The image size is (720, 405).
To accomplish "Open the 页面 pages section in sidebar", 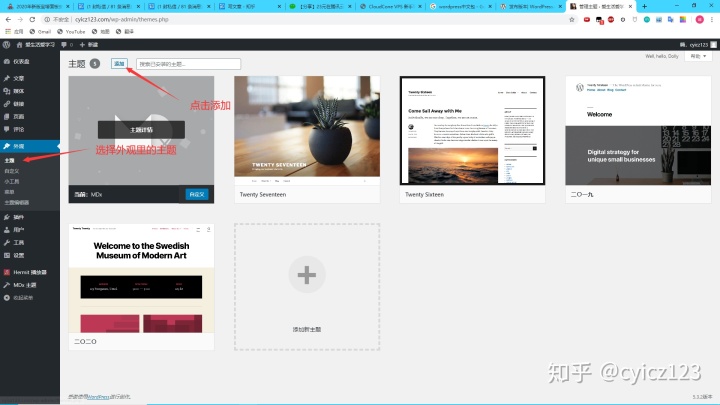I will [19, 116].
